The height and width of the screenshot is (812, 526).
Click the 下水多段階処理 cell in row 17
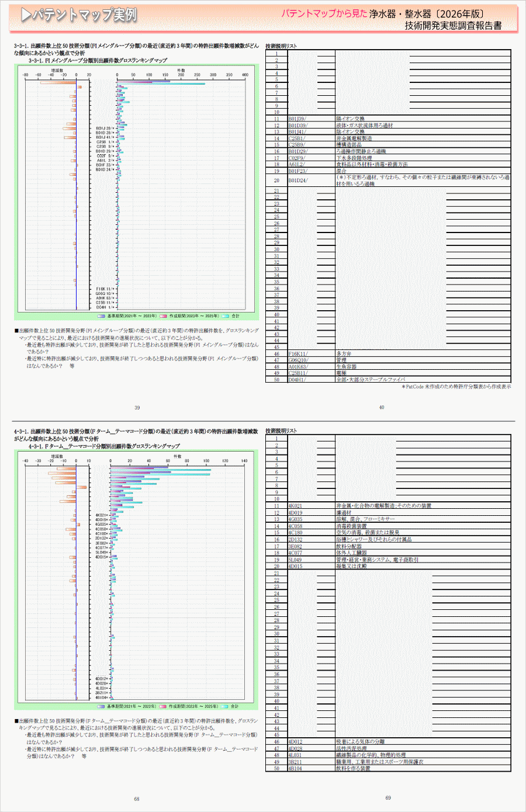point(354,158)
